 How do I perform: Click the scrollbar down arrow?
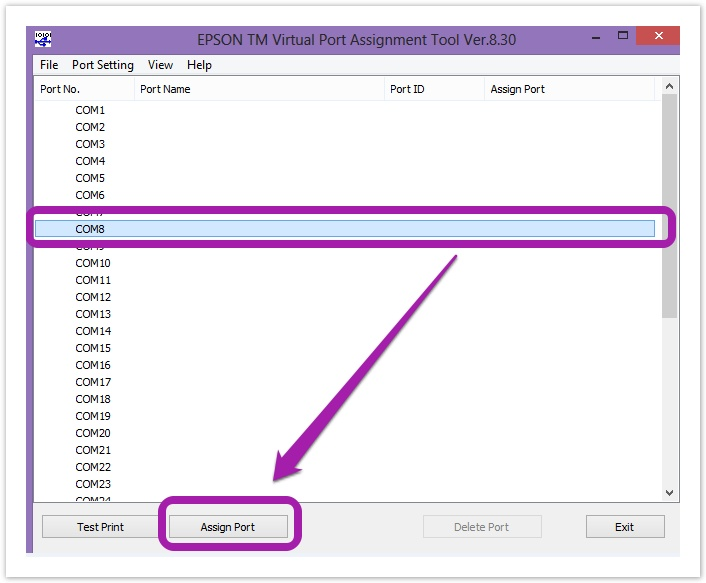[x=670, y=492]
